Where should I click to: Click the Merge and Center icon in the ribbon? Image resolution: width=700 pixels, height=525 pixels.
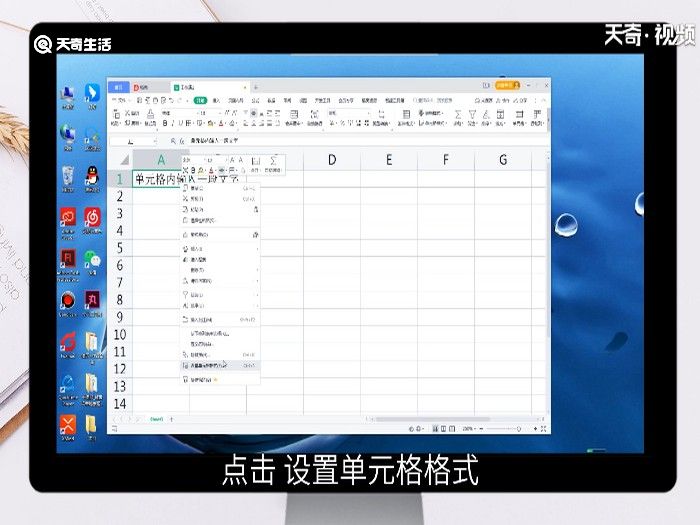click(x=293, y=117)
